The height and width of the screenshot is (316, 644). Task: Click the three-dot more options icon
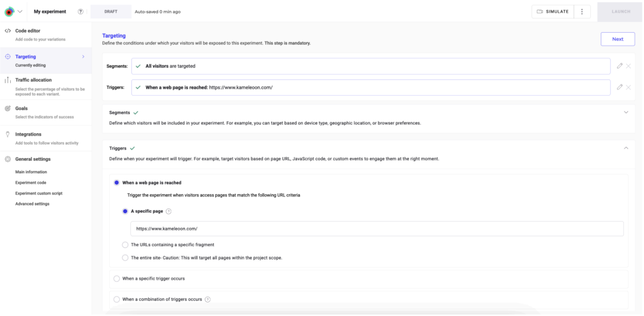(582, 12)
